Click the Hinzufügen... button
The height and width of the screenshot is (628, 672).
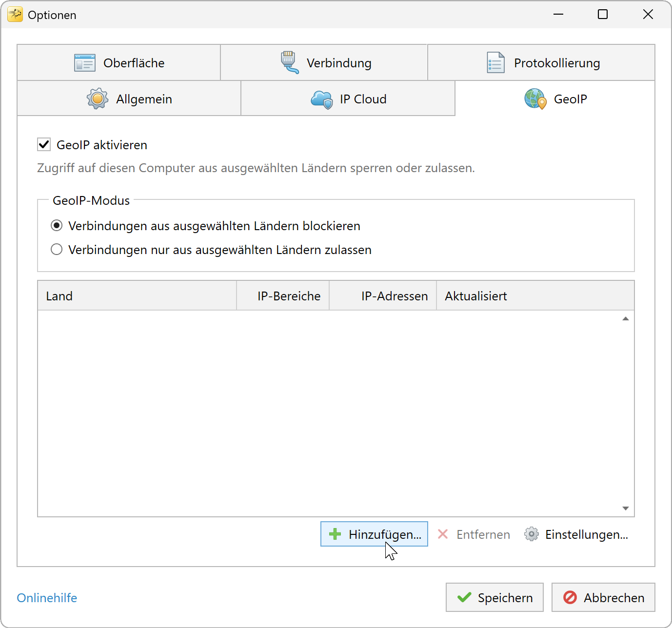374,534
